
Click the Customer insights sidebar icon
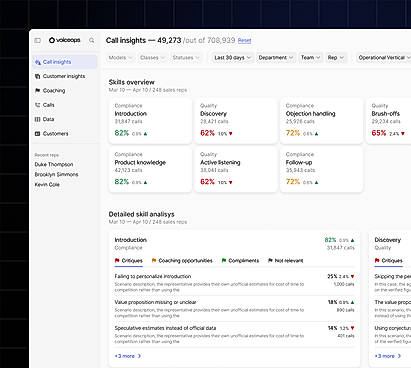point(38,76)
